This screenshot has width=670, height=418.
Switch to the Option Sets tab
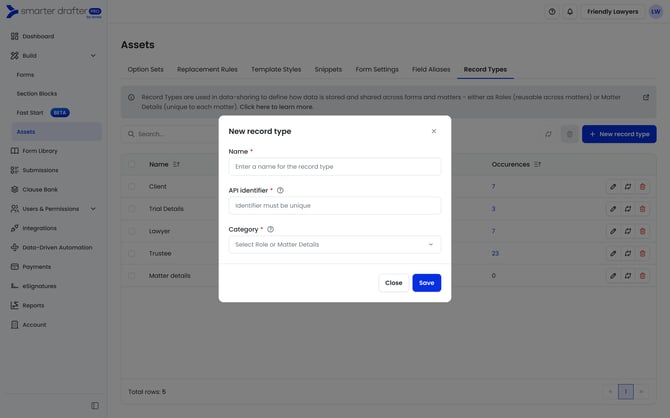[145, 70]
